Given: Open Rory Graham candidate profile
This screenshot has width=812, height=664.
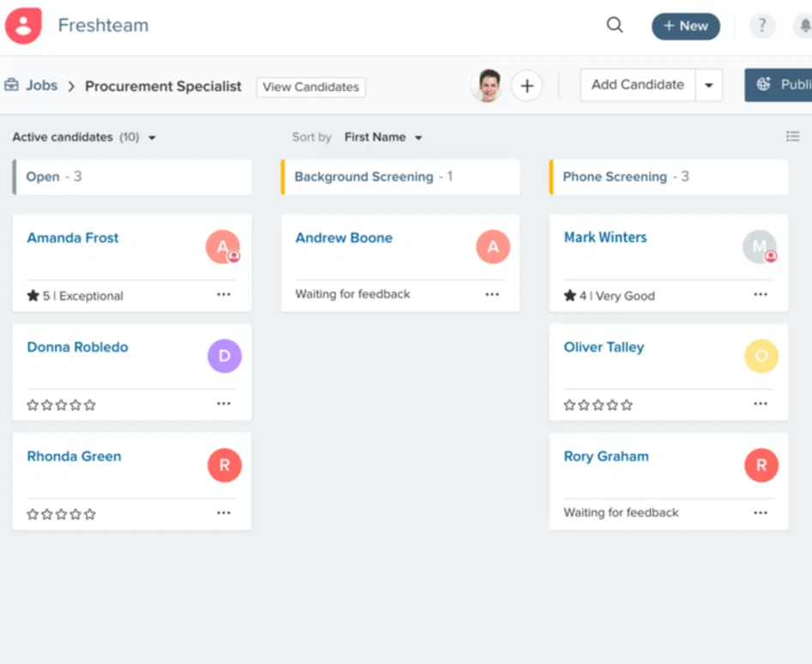Looking at the screenshot, I should [606, 456].
